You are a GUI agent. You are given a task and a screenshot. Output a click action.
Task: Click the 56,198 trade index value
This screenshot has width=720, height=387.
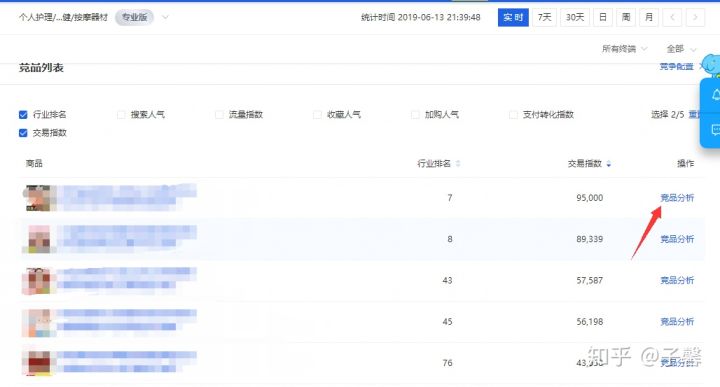(590, 322)
